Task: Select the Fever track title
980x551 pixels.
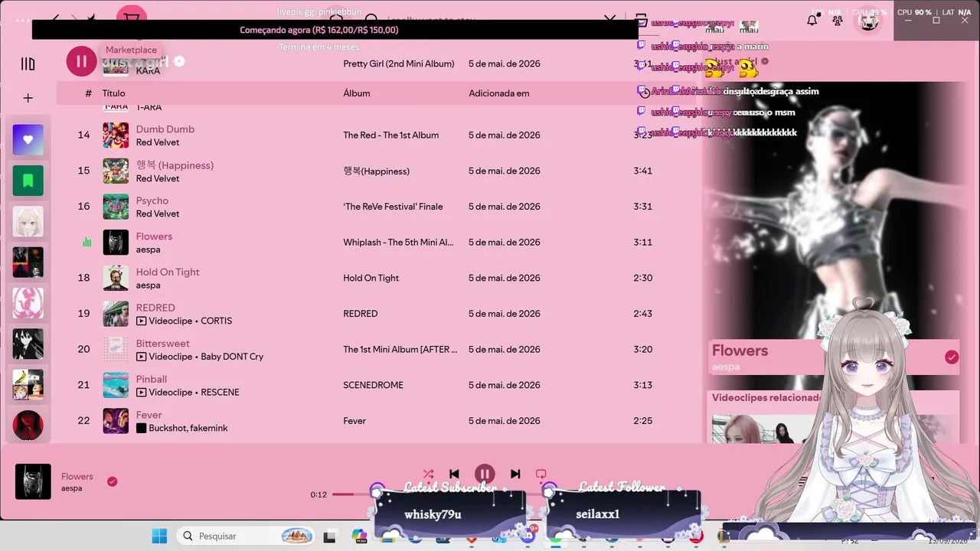Action: (149, 415)
